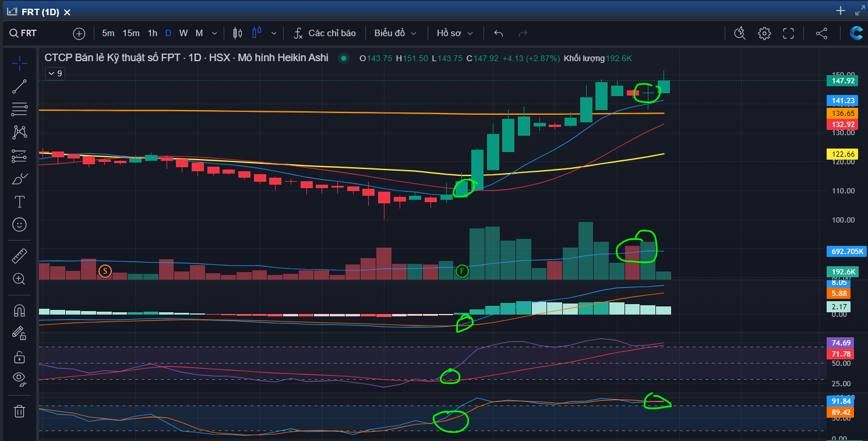Click the orange price label 136.65
The image size is (868, 441).
843,114
